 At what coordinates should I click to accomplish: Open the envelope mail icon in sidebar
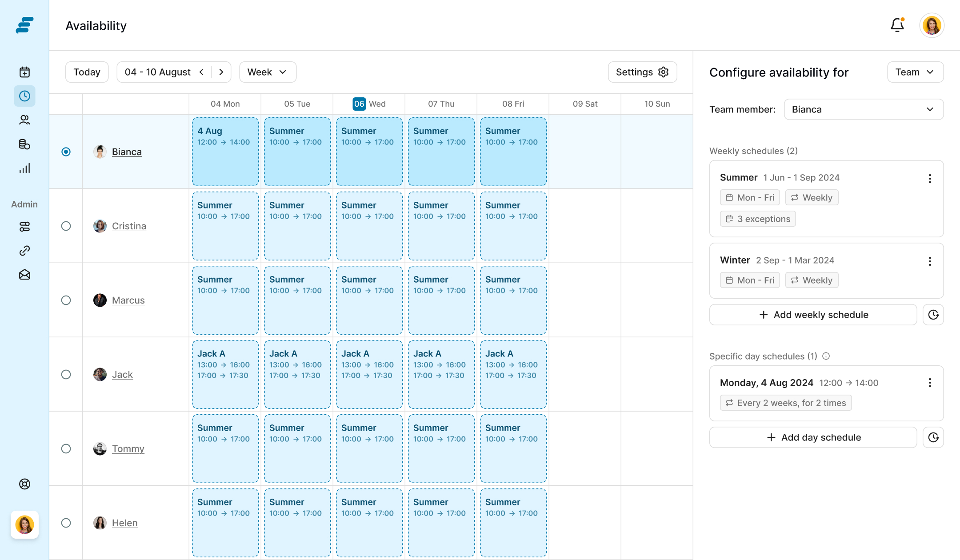(x=24, y=275)
